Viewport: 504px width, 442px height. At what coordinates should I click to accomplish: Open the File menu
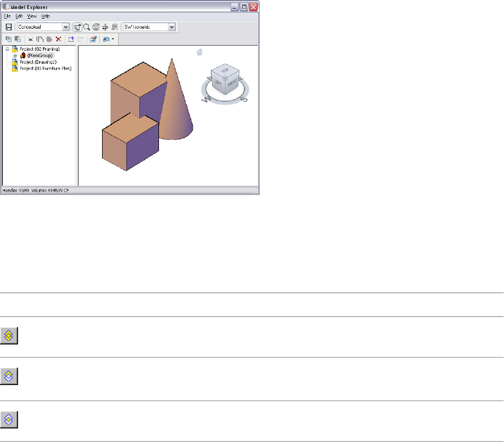[x=7, y=16]
